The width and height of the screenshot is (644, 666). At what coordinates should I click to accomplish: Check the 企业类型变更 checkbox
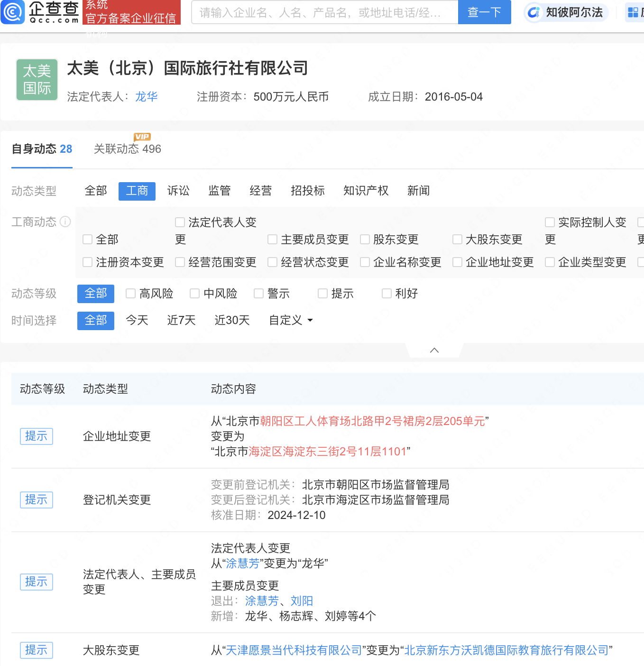click(x=550, y=262)
